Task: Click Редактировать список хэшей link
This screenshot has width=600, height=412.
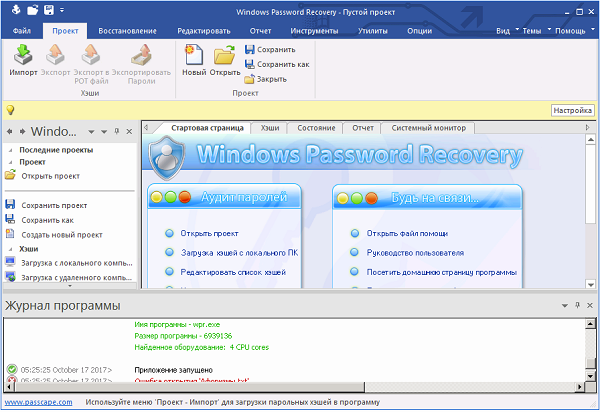Action: pos(233,272)
